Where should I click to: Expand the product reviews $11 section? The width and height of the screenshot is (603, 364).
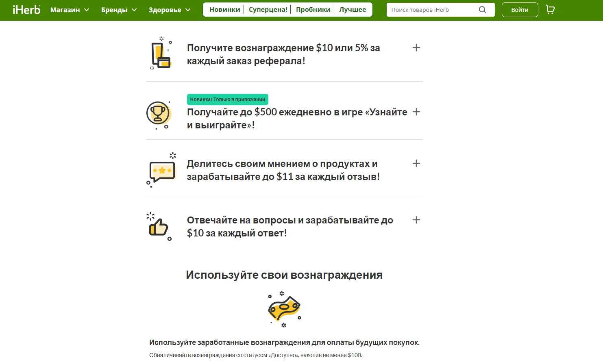(x=416, y=163)
